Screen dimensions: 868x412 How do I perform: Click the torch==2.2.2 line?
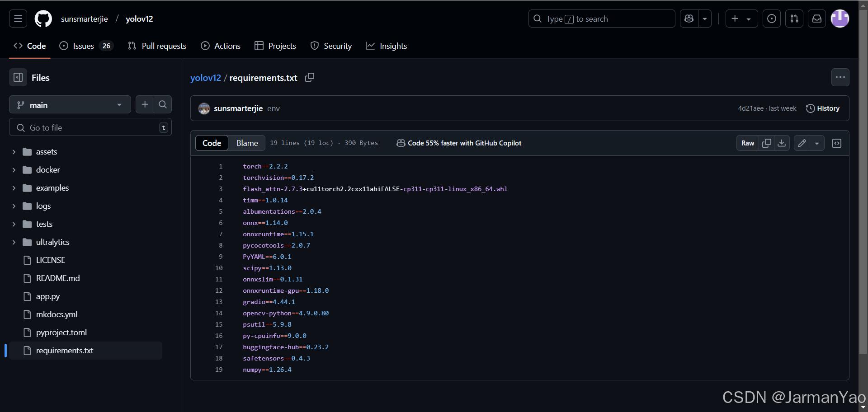pos(265,166)
